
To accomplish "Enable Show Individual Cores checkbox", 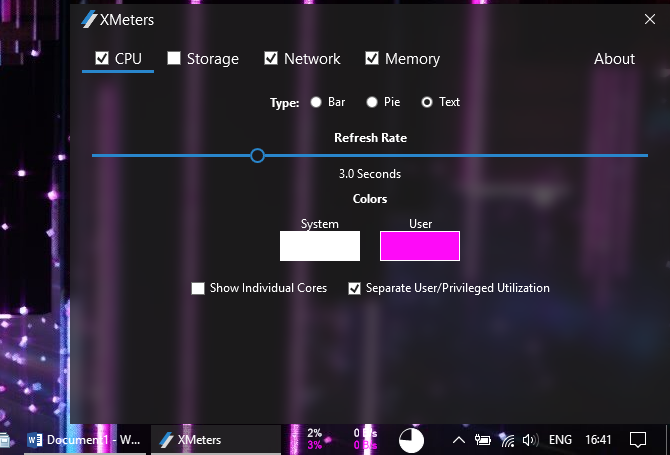I will [198, 288].
